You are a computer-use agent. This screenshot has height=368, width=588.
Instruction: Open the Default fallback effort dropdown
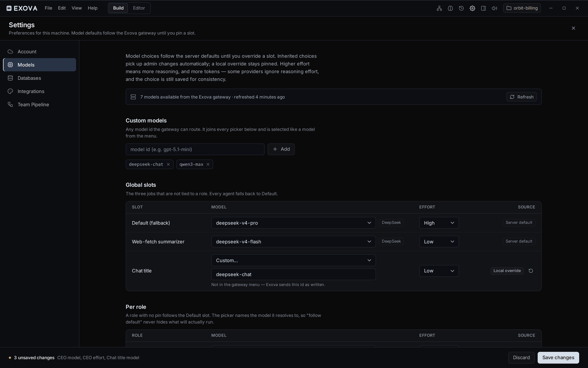point(439,223)
